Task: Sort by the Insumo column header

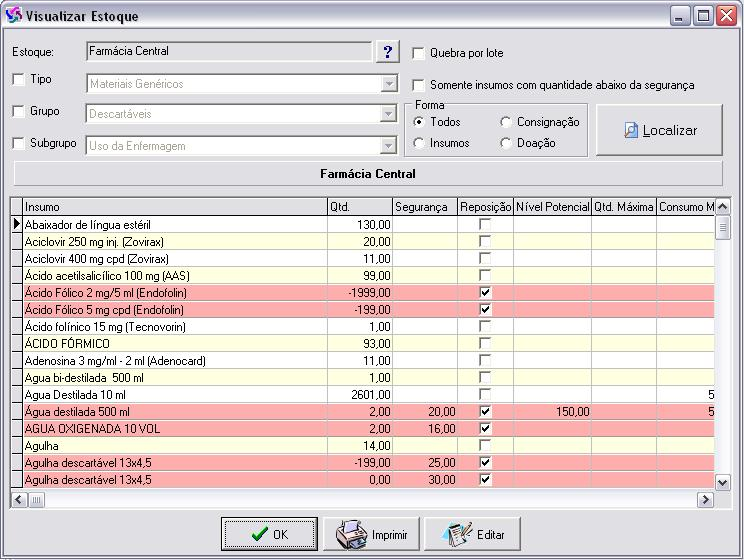Action: 175,207
